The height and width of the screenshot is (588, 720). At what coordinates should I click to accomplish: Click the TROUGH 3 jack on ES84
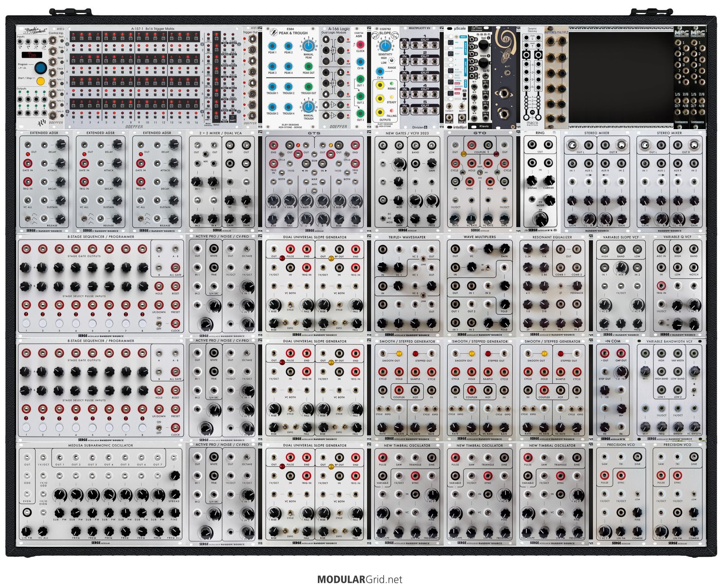tap(272, 107)
